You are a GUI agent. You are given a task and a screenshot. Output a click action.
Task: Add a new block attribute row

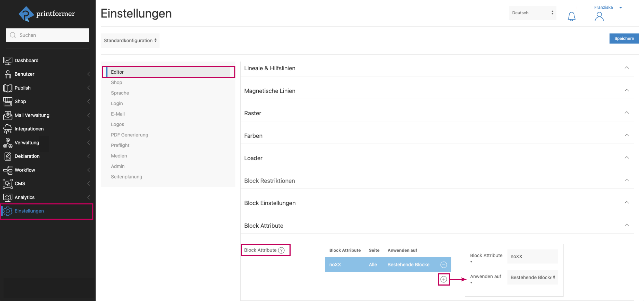[444, 279]
